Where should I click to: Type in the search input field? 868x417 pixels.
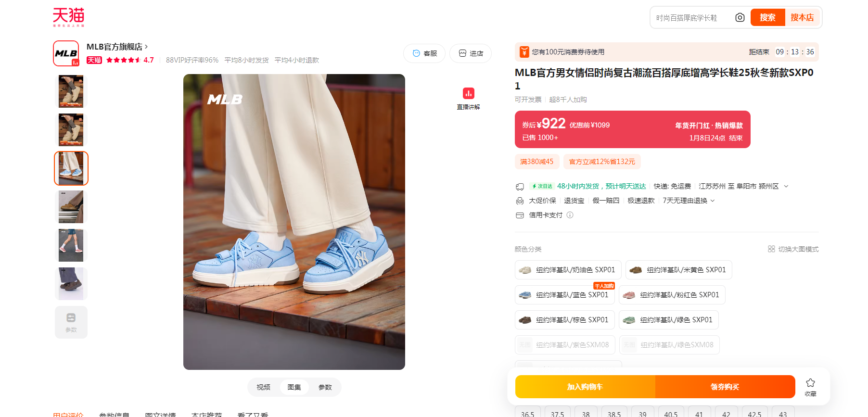pos(693,18)
